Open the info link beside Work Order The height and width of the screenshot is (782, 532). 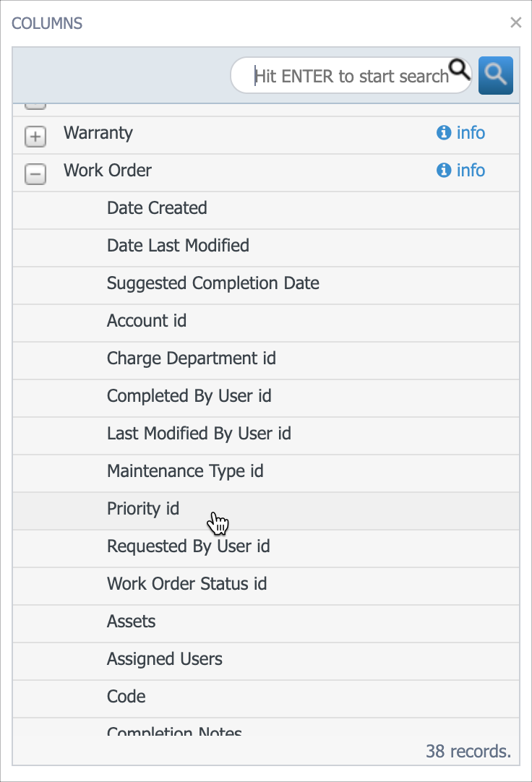point(471,171)
